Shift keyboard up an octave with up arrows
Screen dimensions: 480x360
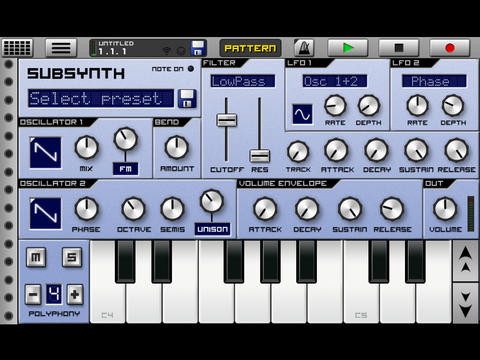pyautogui.click(x=465, y=260)
